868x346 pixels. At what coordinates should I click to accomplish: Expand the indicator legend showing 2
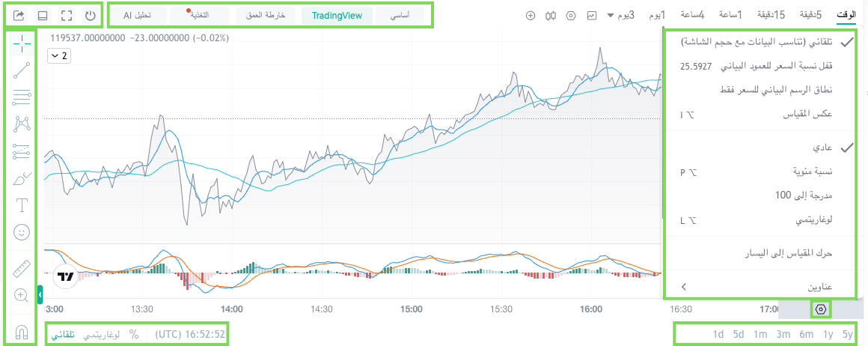click(x=59, y=56)
